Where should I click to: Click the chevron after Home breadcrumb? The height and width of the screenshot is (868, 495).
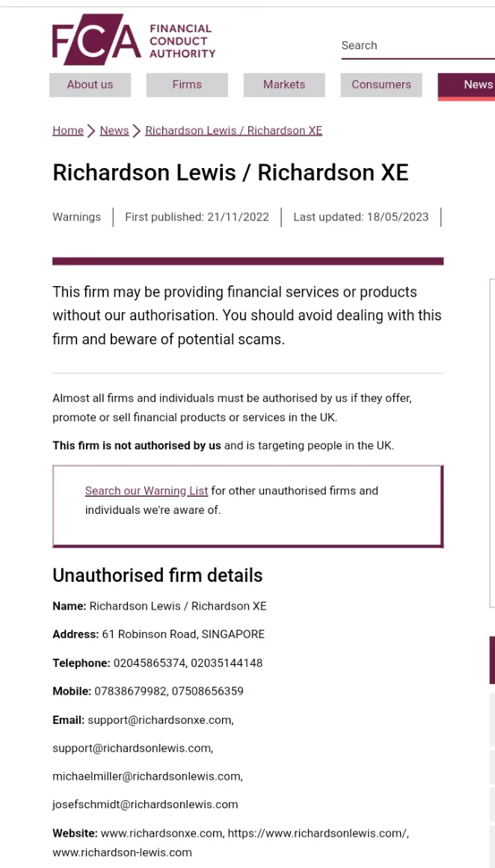coord(91,131)
